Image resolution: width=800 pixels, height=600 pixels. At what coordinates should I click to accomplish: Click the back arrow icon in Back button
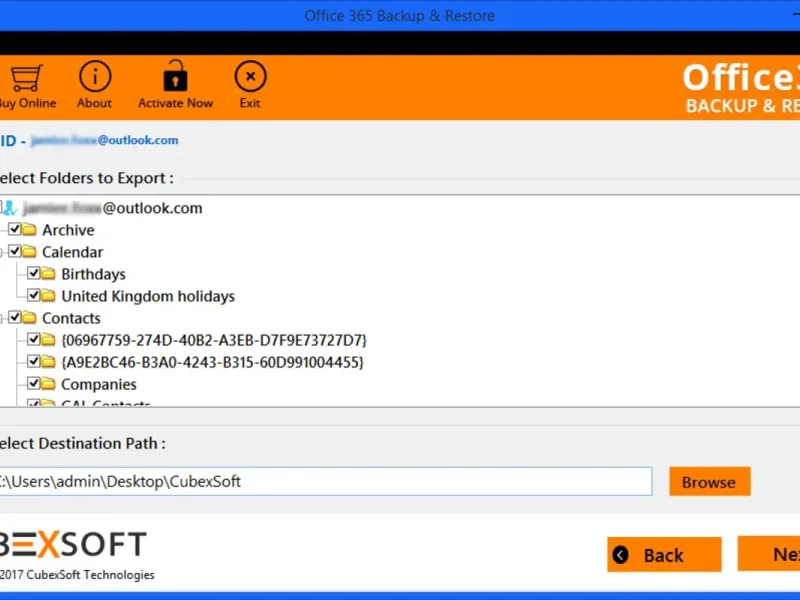[621, 555]
